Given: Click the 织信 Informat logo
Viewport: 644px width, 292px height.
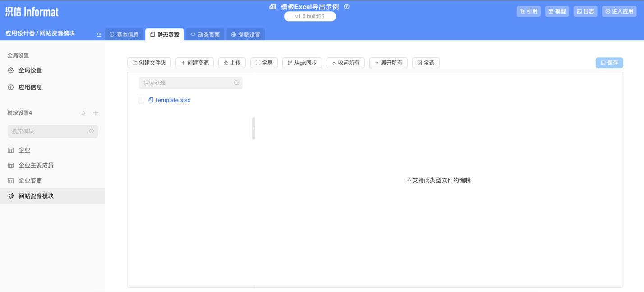Looking at the screenshot, I should pos(32,12).
